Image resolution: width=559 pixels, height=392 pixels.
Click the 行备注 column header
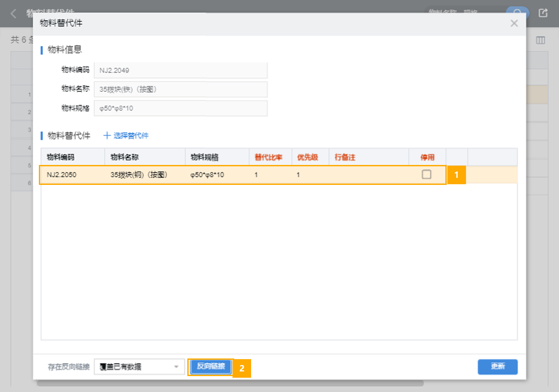pyautogui.click(x=369, y=157)
